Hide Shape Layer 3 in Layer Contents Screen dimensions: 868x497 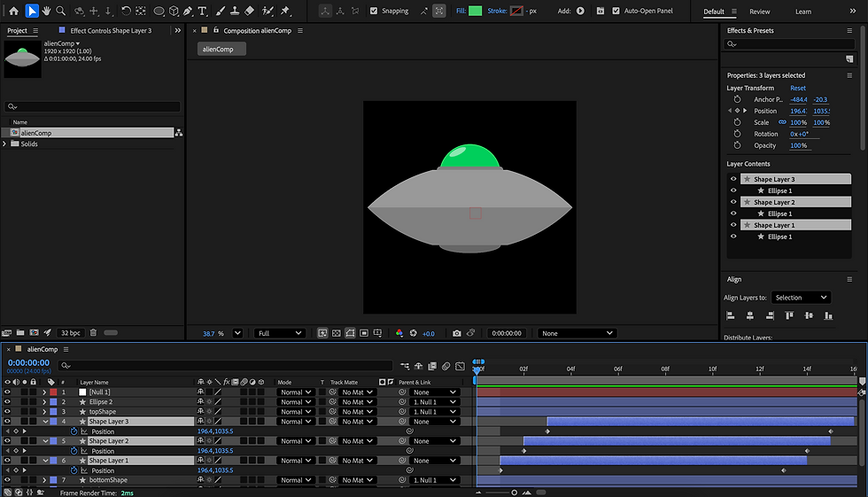click(733, 179)
